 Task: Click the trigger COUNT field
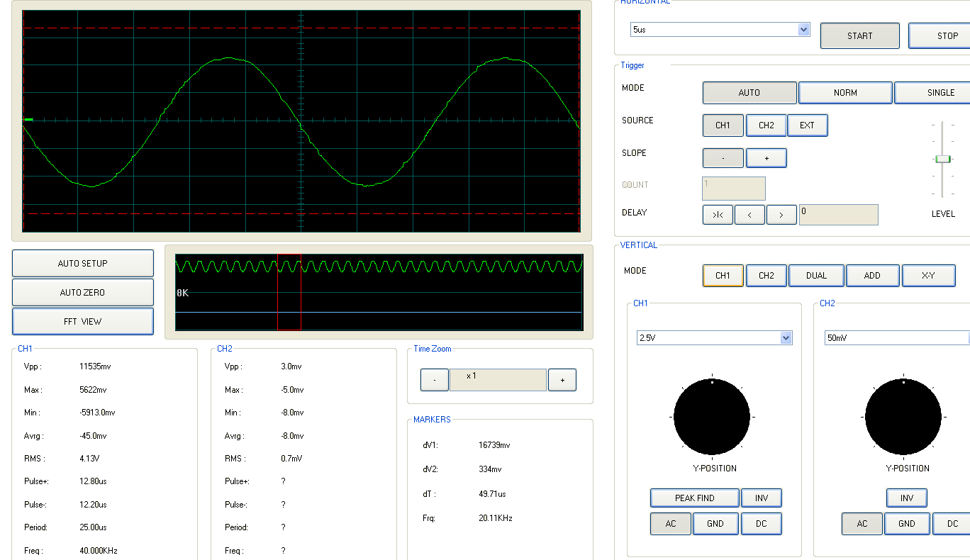coord(734,189)
